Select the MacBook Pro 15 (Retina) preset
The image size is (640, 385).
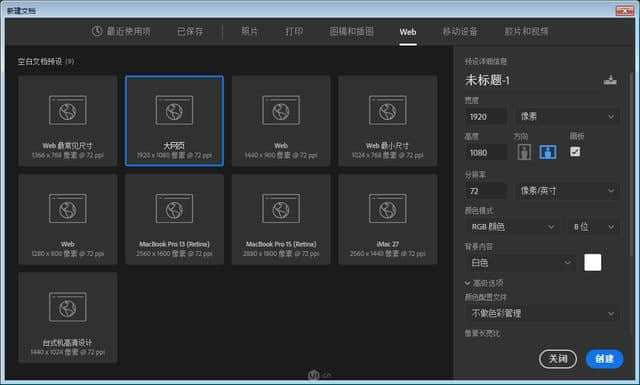point(281,220)
